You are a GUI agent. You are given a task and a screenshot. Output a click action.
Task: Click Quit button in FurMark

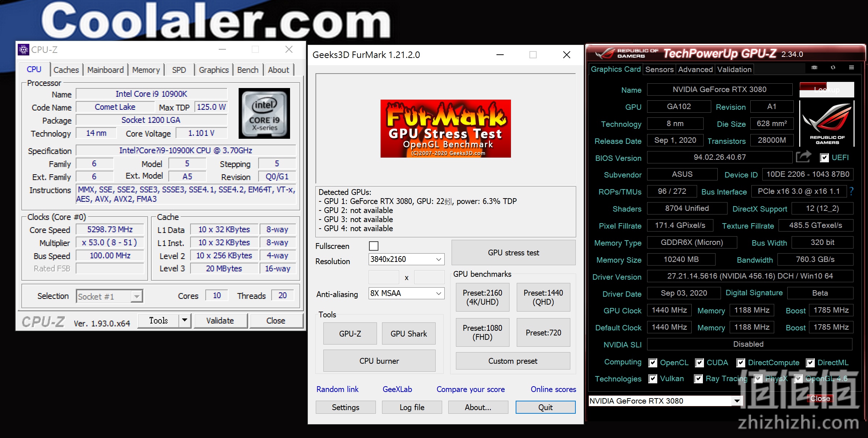tap(545, 407)
